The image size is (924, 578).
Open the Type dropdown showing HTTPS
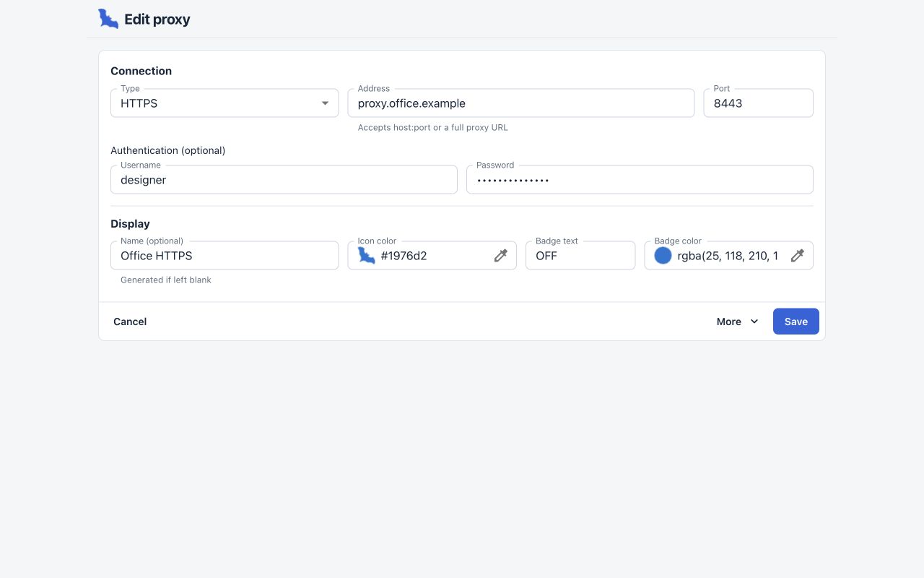tap(225, 103)
